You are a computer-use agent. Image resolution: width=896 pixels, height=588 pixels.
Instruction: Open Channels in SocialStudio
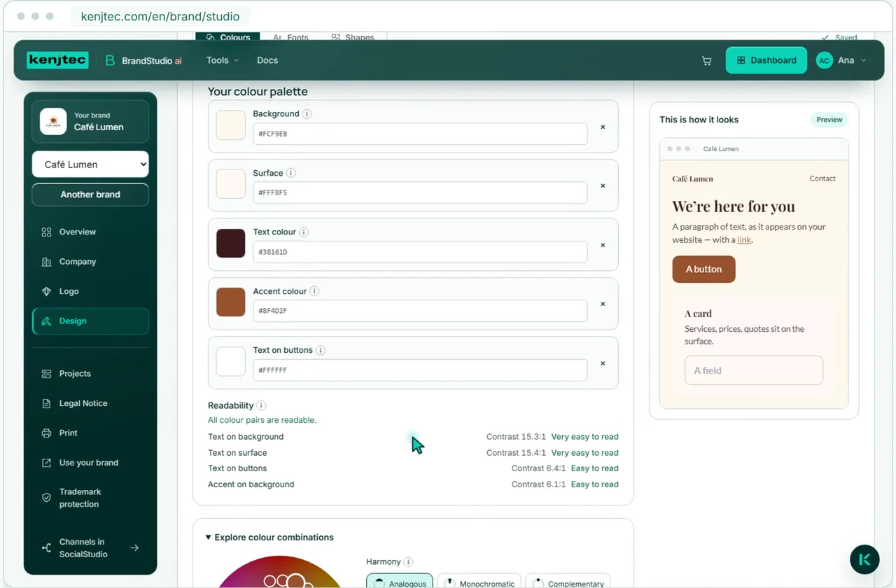[90, 548]
